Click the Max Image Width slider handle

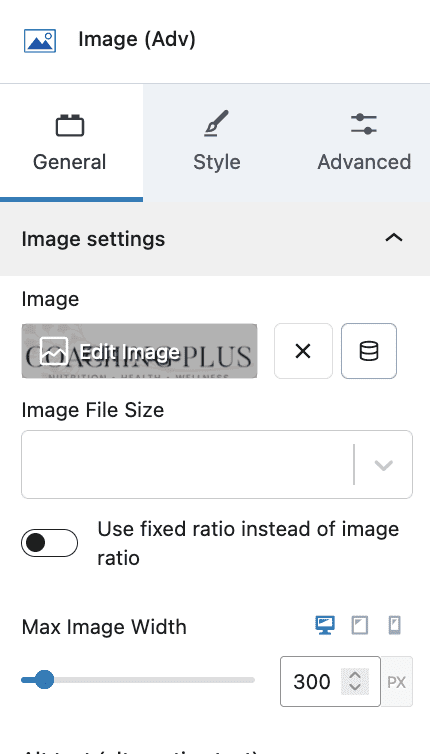click(x=44, y=680)
